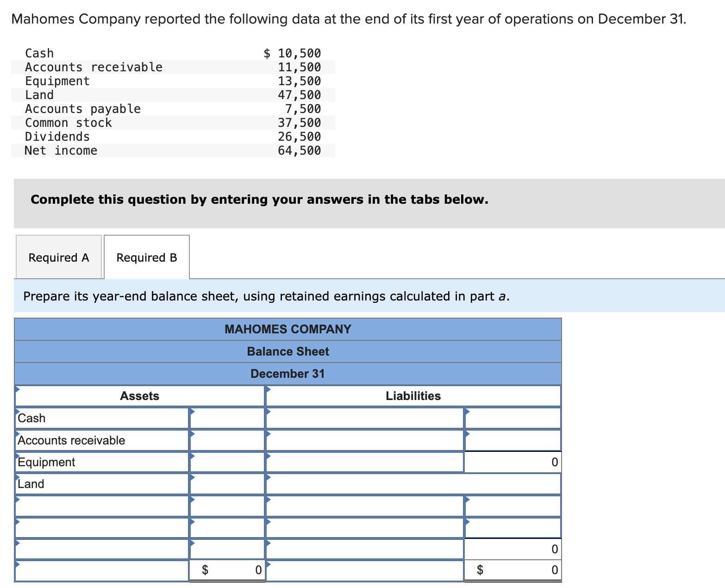The width and height of the screenshot is (725, 588).
Task: Click the Equipment amount input cell
Action: [227, 462]
